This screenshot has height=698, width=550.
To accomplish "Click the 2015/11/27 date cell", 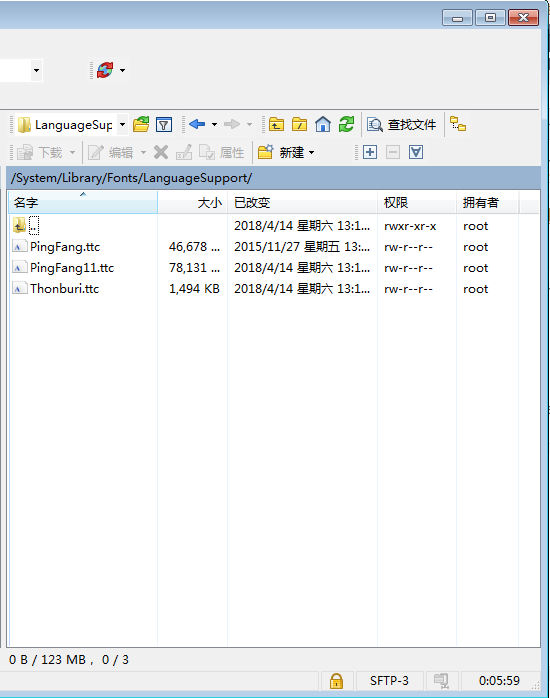I will (x=302, y=247).
